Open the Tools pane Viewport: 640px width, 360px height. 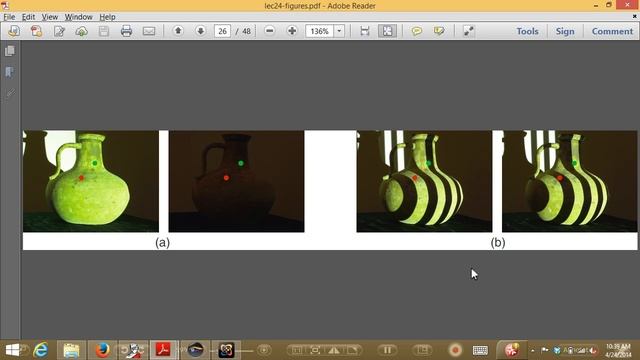tap(527, 31)
